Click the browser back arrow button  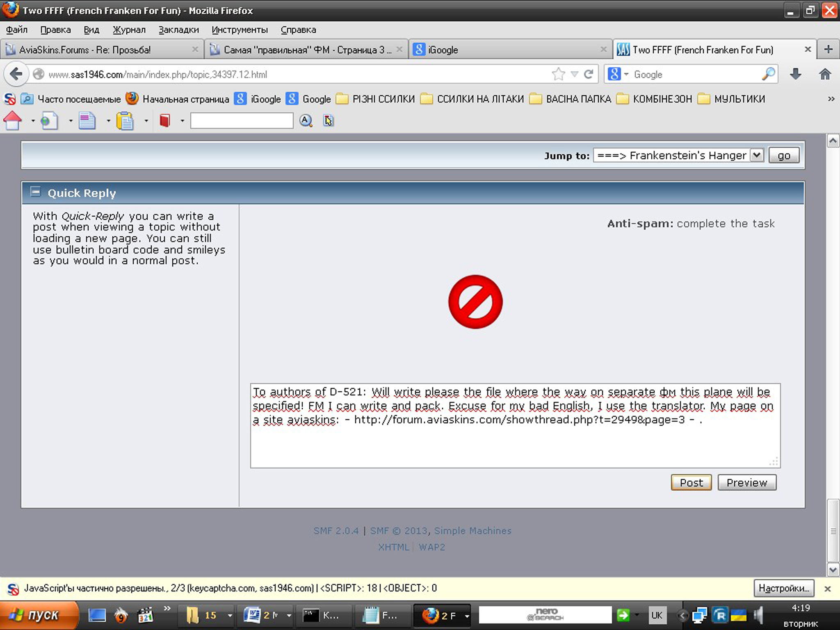[x=16, y=74]
